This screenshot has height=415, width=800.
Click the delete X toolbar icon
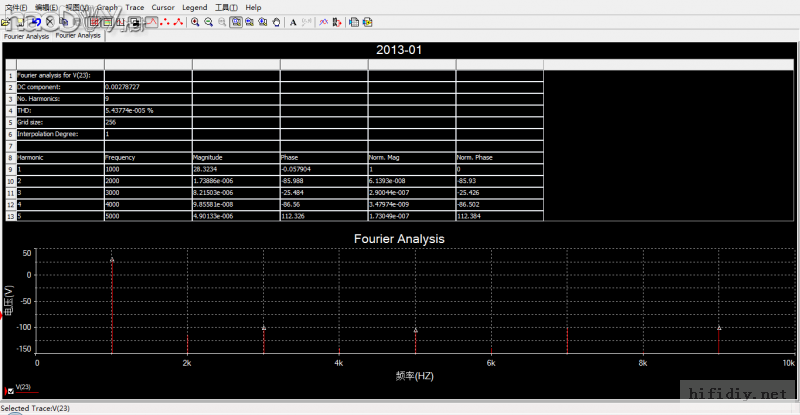point(49,21)
